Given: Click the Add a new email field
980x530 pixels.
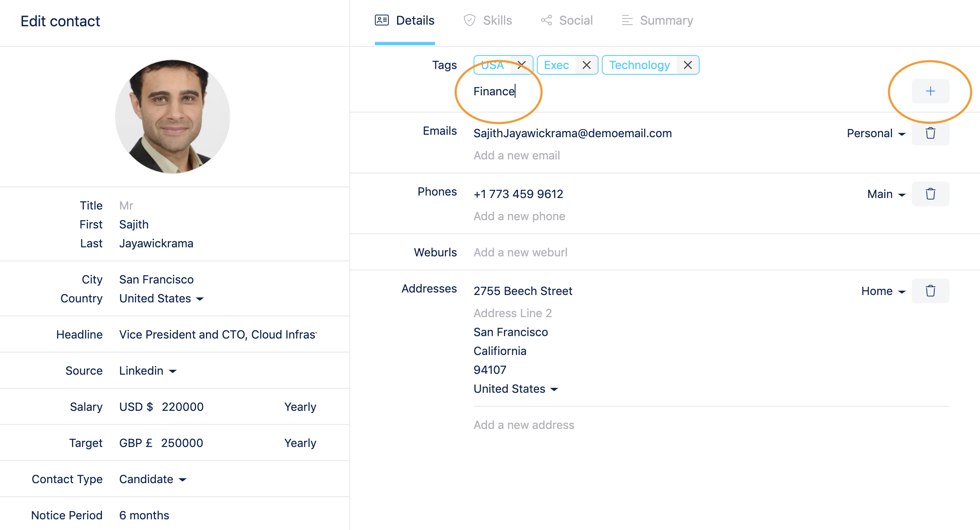Looking at the screenshot, I should [517, 156].
